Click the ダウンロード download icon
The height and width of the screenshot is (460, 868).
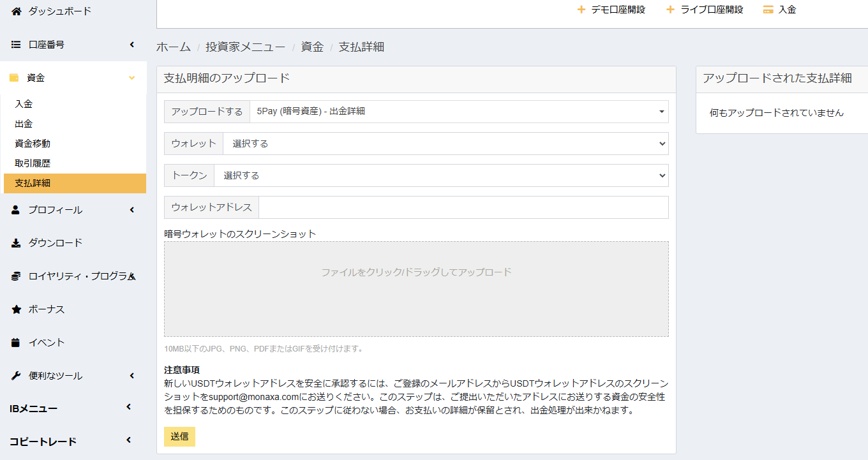[x=17, y=243]
